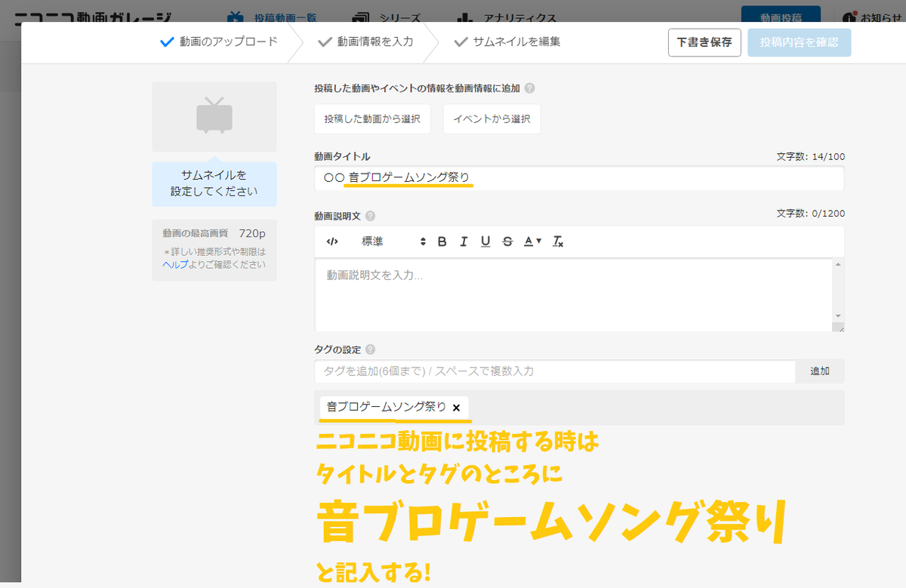This screenshot has height=588, width=906.
Task: Toggle HTML source code view in description editor
Action: point(332,242)
